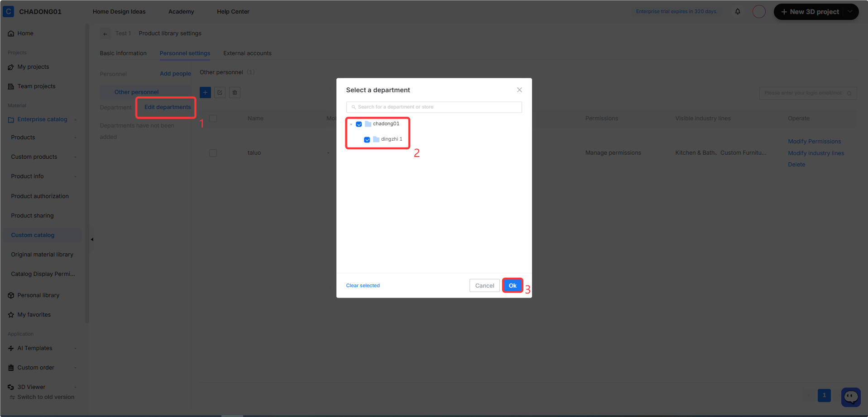Click the AI Templates icon
Screen dimensions: 868x417
coord(11,348)
